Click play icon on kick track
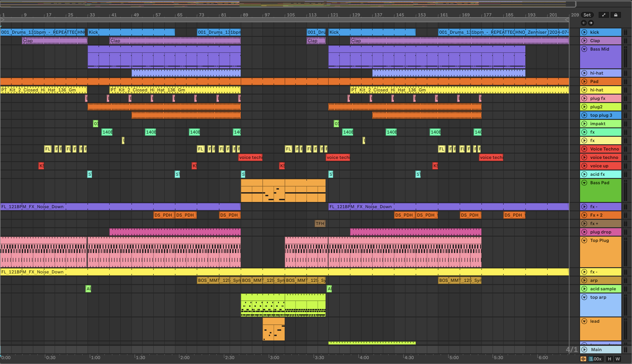The height and width of the screenshot is (364, 632). tap(584, 32)
